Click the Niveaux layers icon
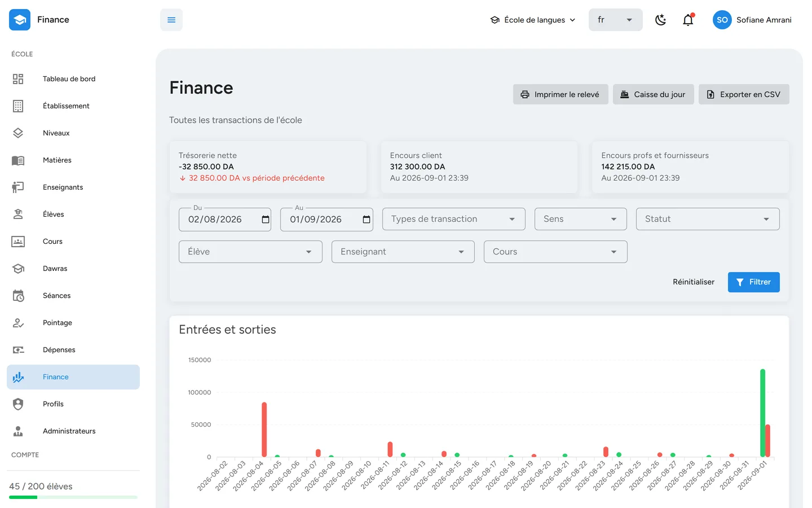Viewport: 812px width, 508px height. tap(18, 133)
